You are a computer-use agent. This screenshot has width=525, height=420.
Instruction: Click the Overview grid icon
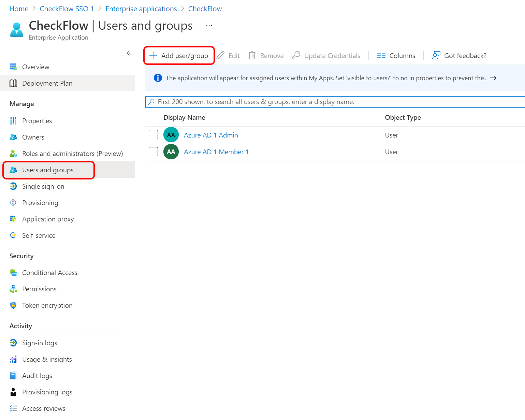click(x=13, y=67)
